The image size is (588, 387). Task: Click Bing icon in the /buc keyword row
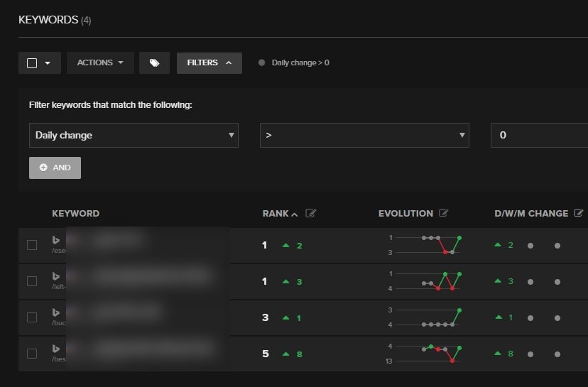56,312
